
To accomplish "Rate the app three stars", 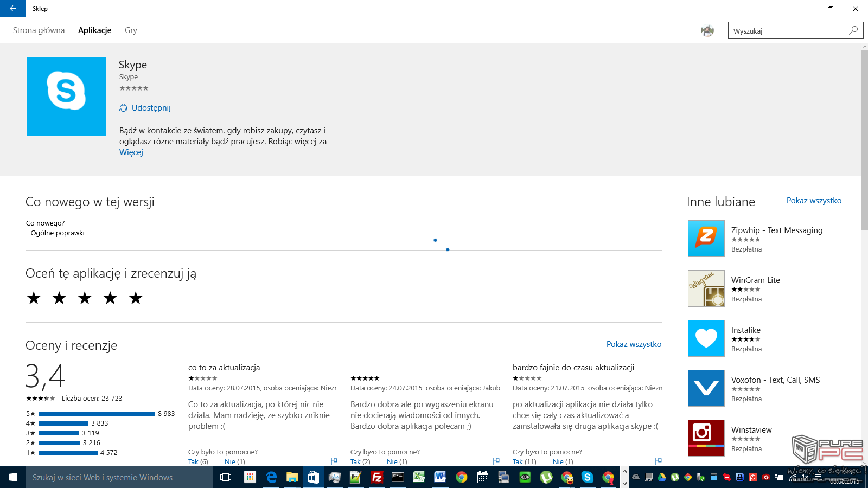I will tap(85, 298).
